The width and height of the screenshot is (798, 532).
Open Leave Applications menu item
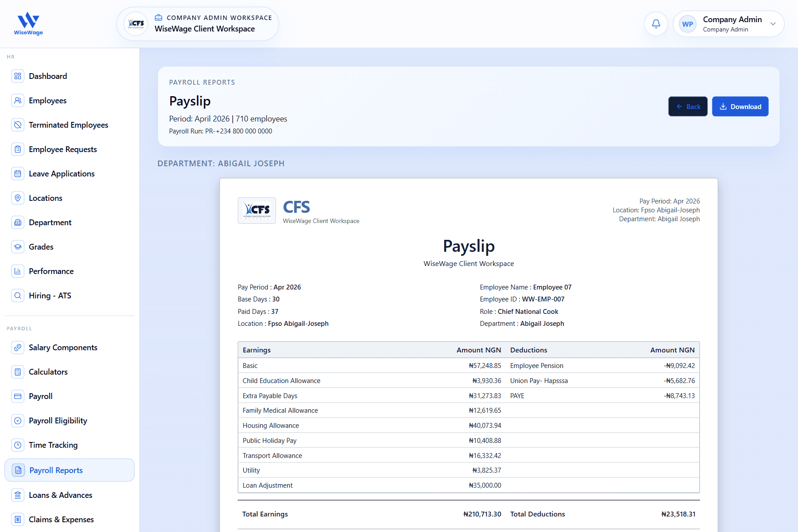(69, 174)
